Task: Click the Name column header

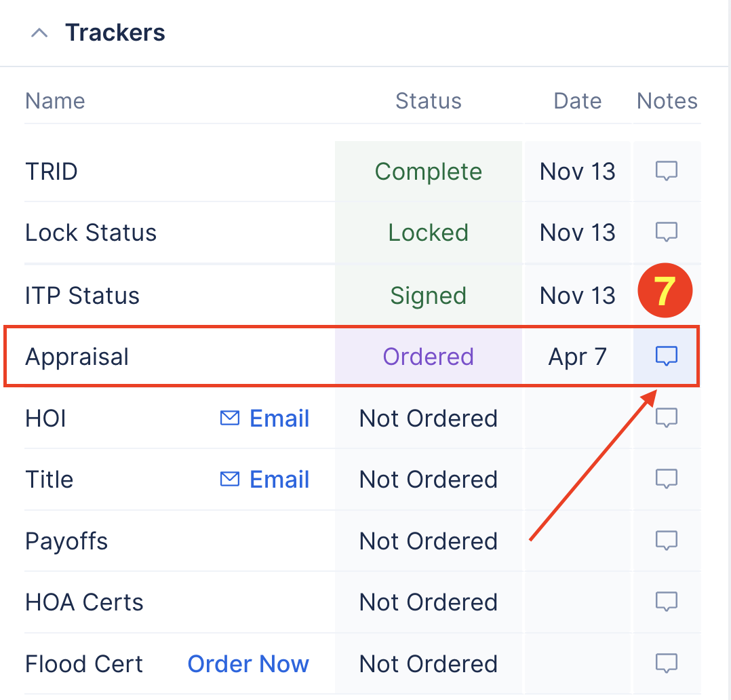Action: coord(55,100)
